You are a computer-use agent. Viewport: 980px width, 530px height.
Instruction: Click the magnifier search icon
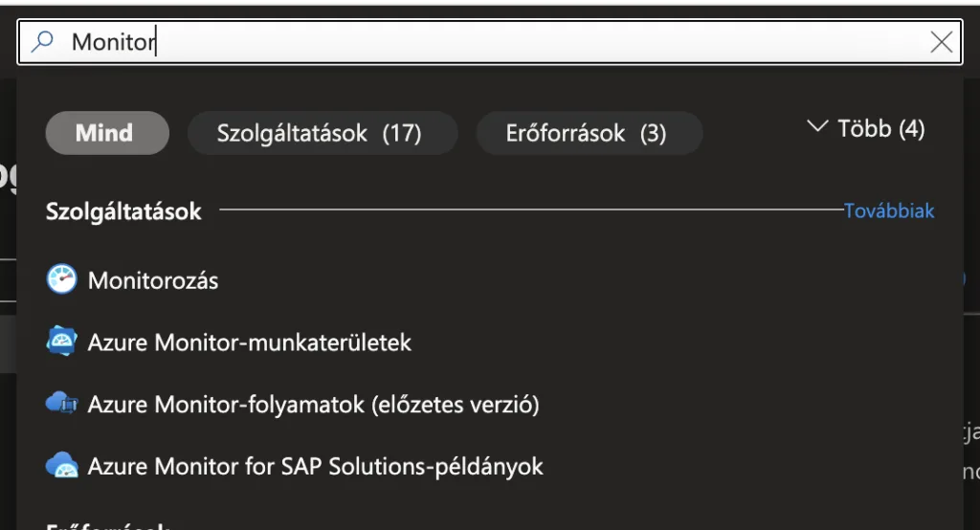click(42, 41)
